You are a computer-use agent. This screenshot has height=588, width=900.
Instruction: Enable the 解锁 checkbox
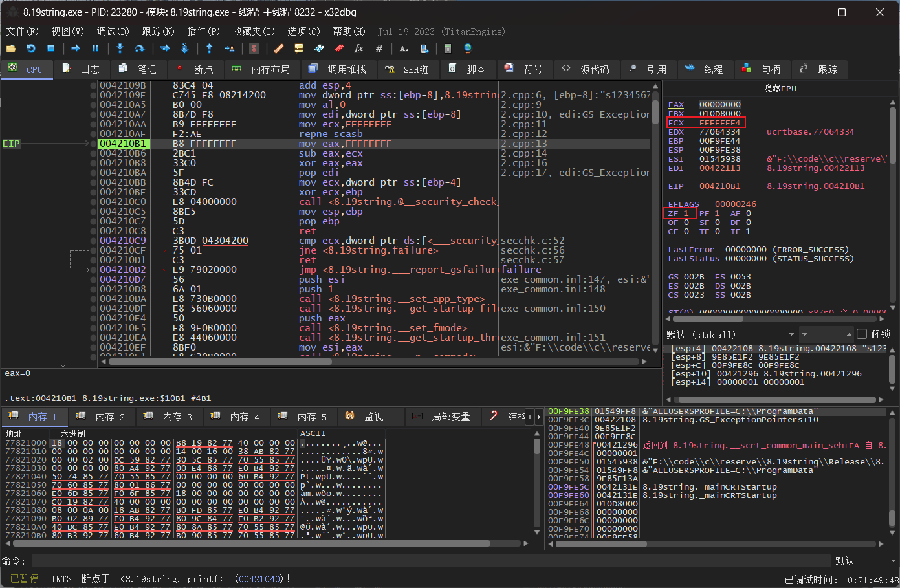point(862,334)
